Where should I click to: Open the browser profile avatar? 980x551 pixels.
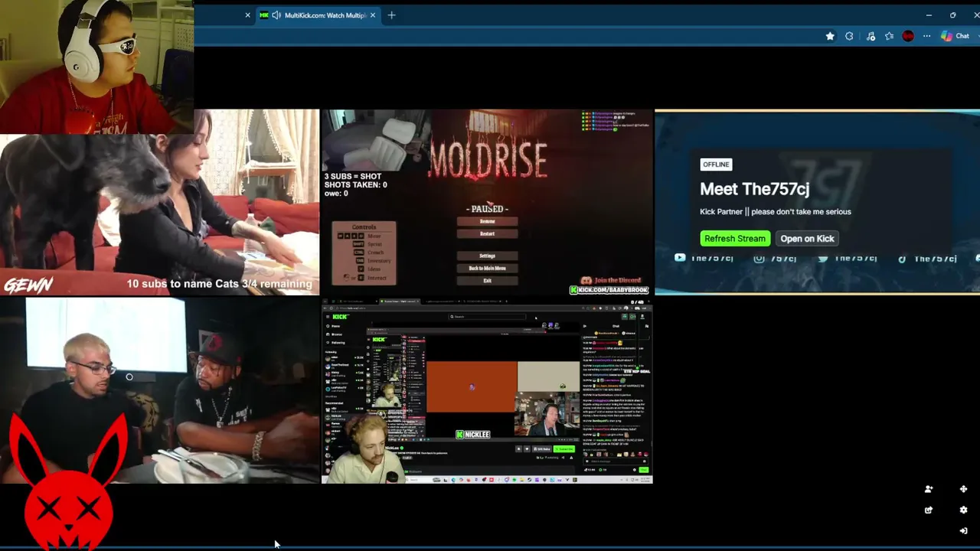pos(908,36)
